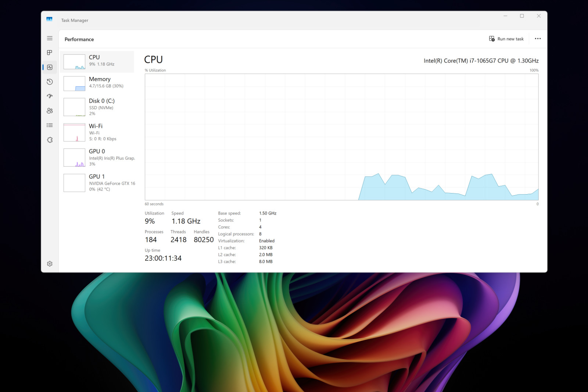588x392 pixels.
Task: Click the Run new task icon
Action: 492,39
